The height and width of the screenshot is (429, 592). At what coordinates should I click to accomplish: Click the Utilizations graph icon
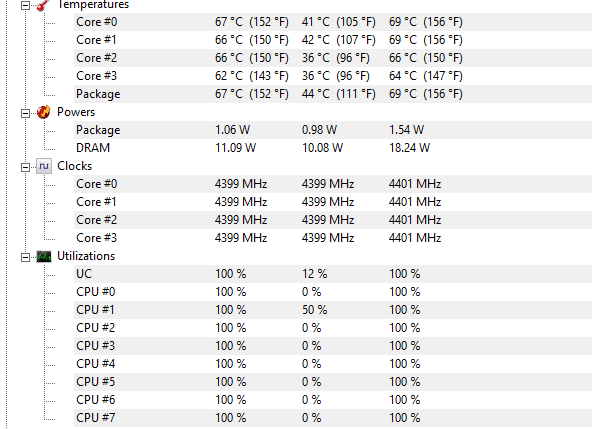coord(44,257)
